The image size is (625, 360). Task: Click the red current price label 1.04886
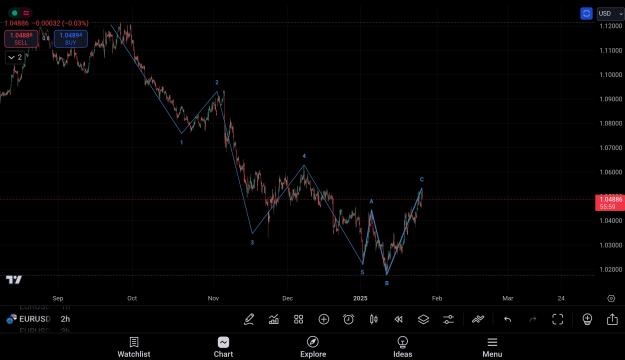click(x=610, y=203)
